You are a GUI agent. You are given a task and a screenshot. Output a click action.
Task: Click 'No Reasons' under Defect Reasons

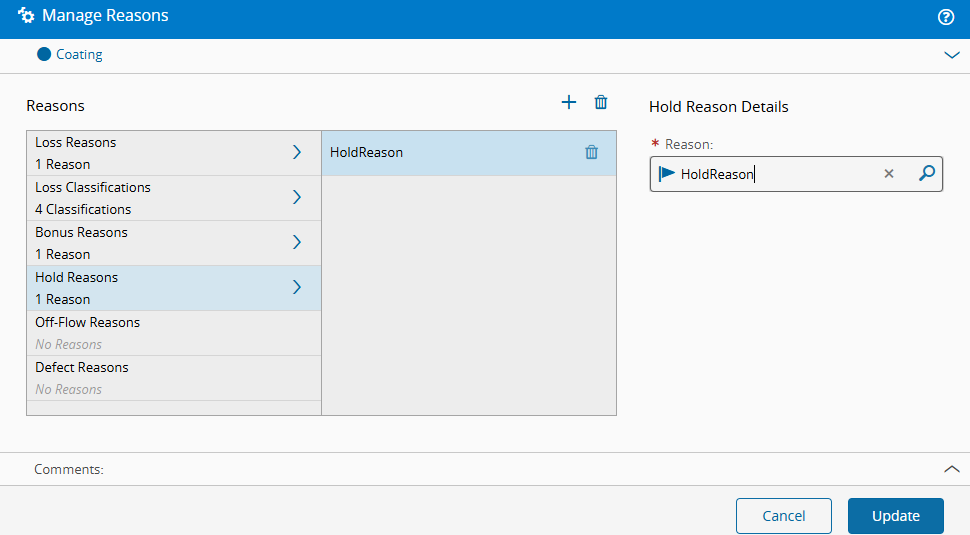tap(68, 390)
